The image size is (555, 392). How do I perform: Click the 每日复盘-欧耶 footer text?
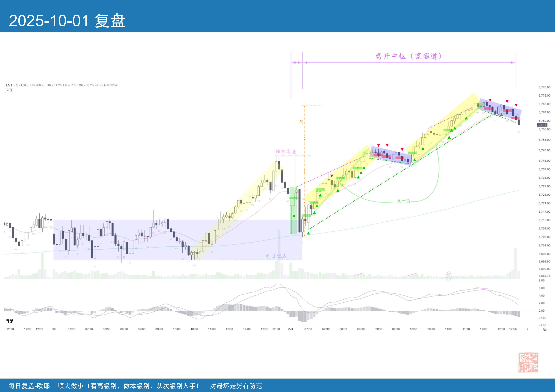click(x=29, y=386)
